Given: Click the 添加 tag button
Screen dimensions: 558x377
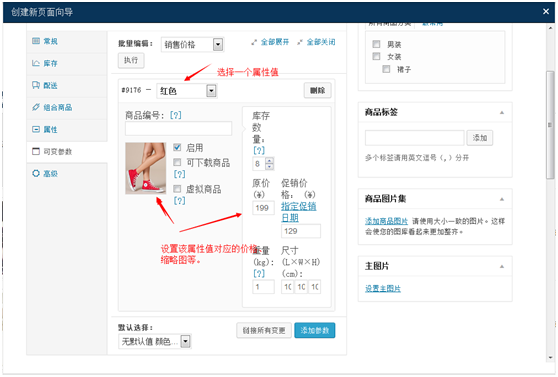Looking at the screenshot, I should [480, 138].
